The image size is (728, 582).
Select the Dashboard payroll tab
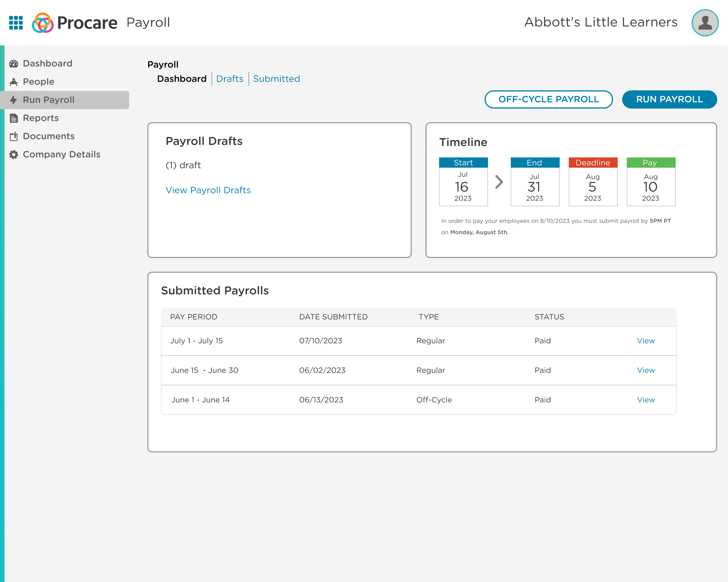[182, 79]
